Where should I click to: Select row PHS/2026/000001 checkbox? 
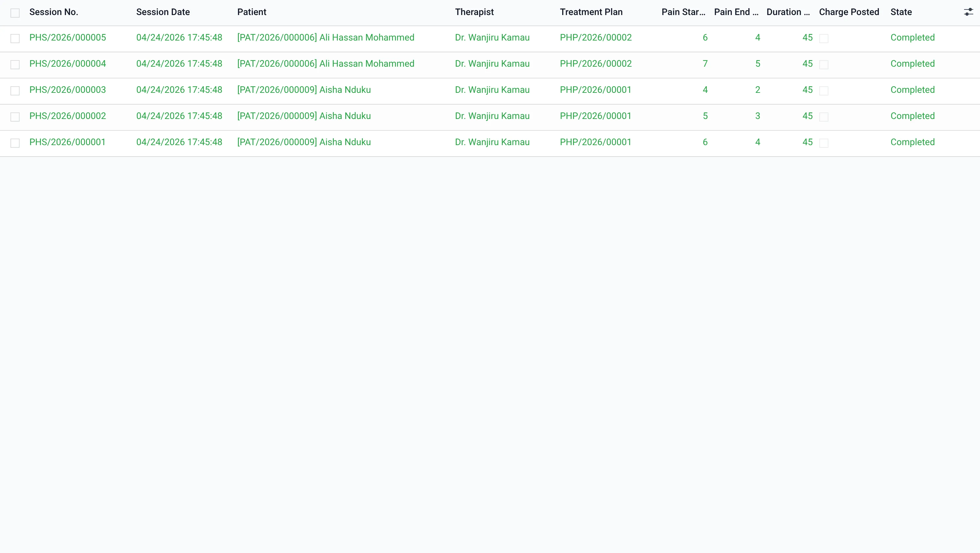pos(15,143)
